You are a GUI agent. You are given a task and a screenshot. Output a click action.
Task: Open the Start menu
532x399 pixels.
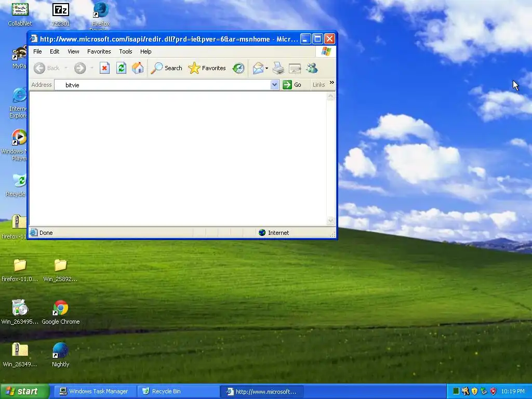click(24, 391)
